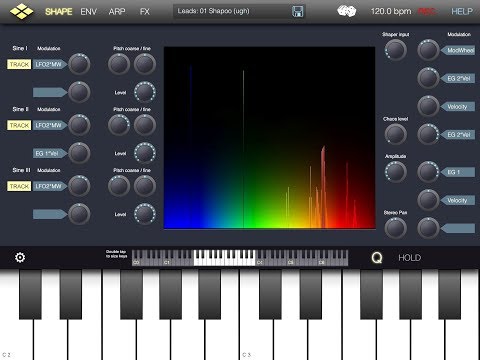
Task: Toggle TRACK for Sine I
Action: click(19, 64)
